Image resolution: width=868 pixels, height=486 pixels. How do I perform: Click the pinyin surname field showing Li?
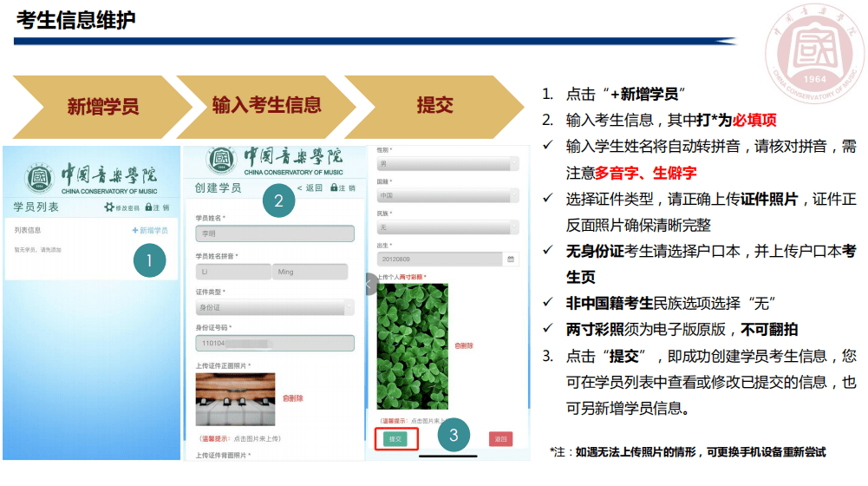pos(233,272)
